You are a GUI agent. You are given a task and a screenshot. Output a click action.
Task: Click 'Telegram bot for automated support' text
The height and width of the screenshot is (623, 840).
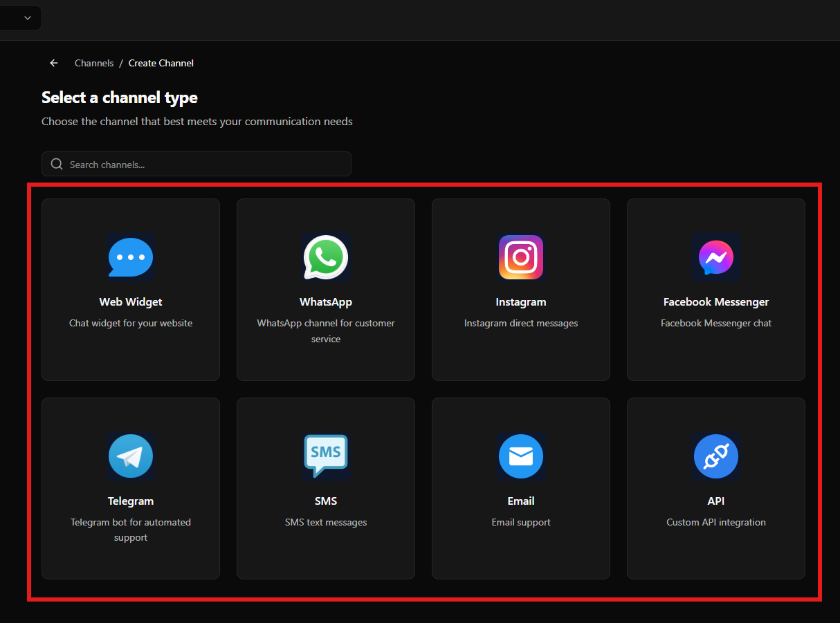click(131, 530)
